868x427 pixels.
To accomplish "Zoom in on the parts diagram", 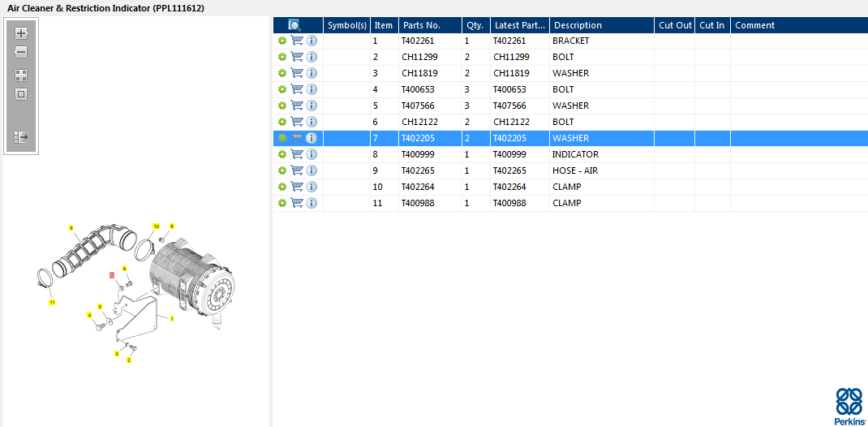I will point(21,33).
